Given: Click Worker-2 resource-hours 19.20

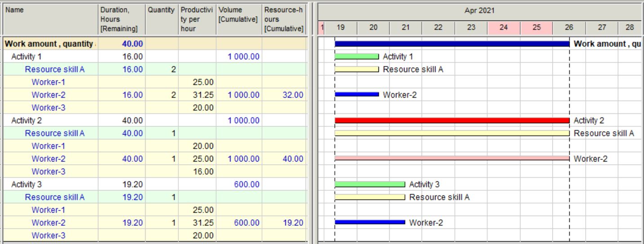Looking at the screenshot, I should click(x=294, y=222).
